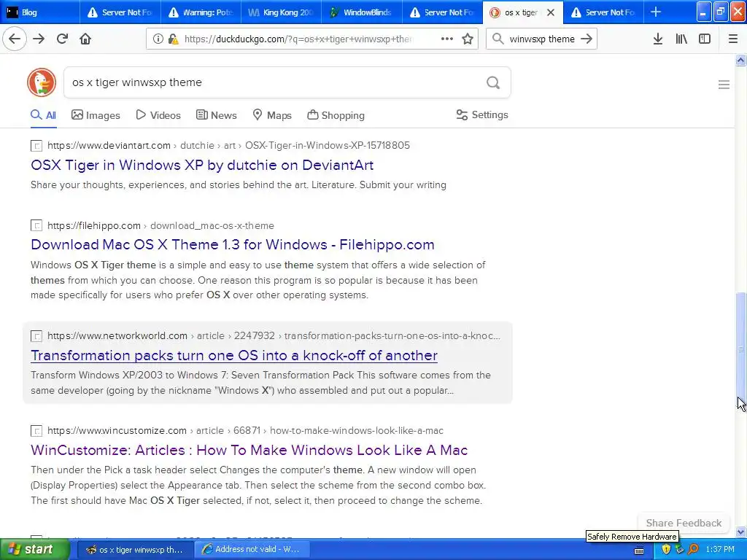Open Transformation packs turn one OS link
Image resolution: width=747 pixels, height=560 pixels.
coord(234,355)
